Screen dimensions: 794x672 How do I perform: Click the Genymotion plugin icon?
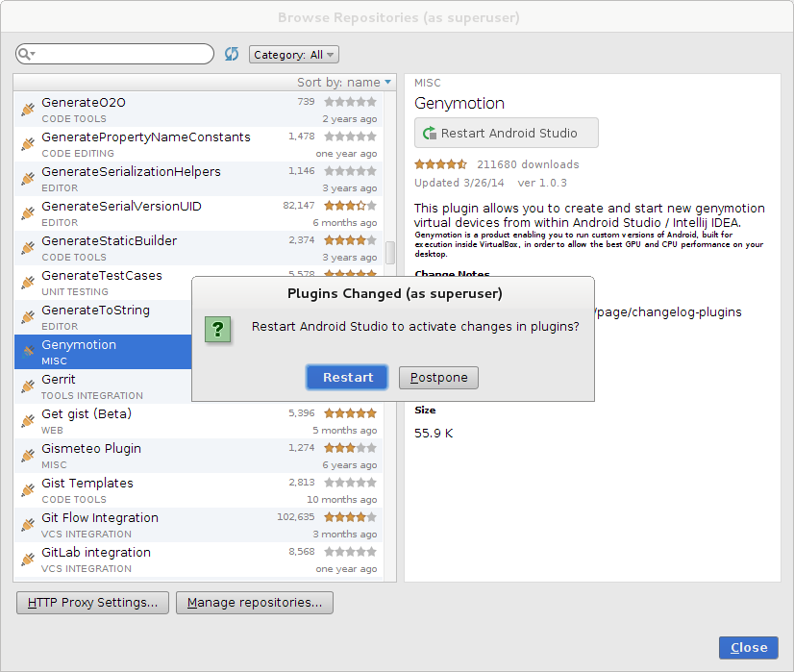tap(28, 352)
